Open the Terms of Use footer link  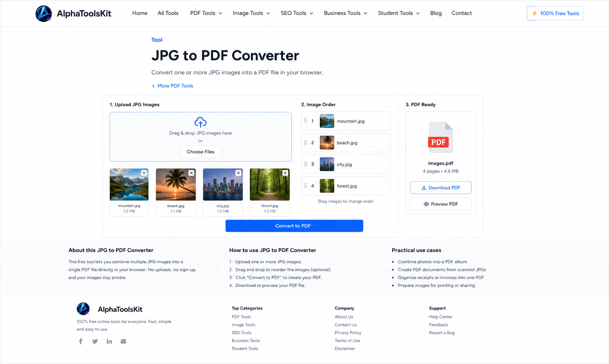347,340
